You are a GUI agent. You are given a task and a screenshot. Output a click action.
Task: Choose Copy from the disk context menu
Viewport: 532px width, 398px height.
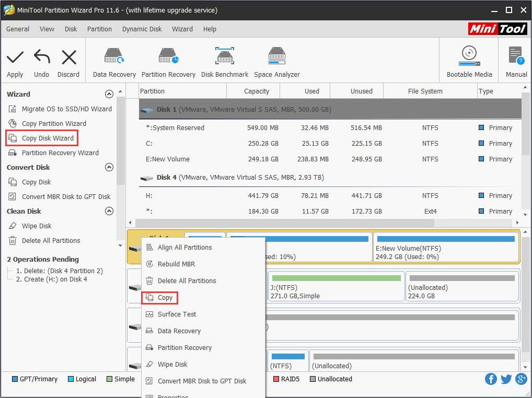coord(203,297)
